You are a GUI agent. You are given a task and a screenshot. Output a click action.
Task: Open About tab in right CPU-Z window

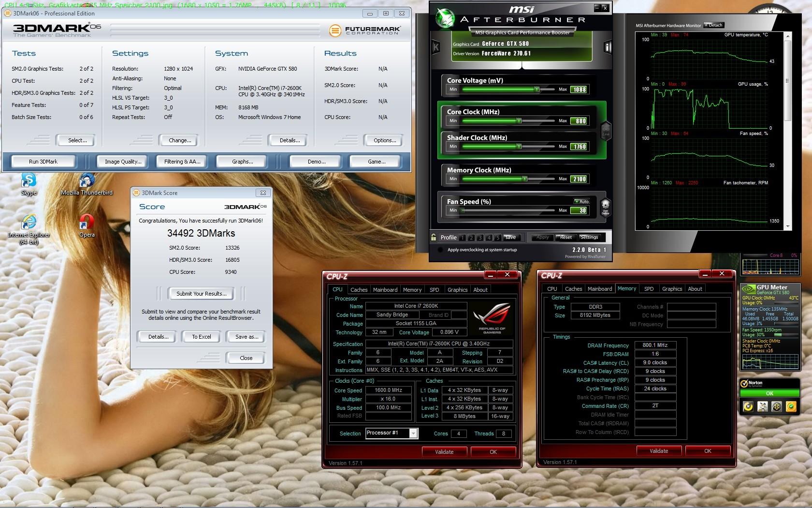click(x=695, y=289)
